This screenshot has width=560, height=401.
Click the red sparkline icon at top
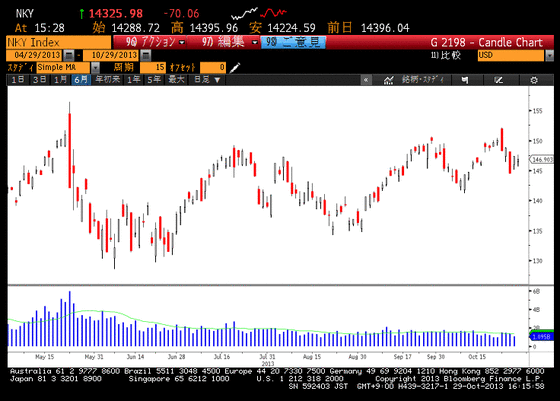click(x=273, y=13)
